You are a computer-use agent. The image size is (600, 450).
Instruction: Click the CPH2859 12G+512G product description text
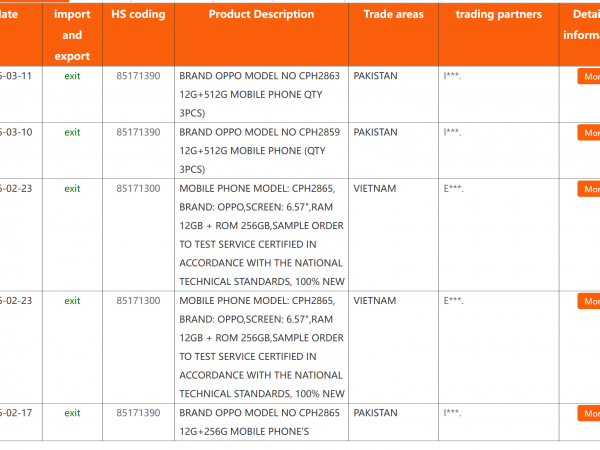[259, 151]
